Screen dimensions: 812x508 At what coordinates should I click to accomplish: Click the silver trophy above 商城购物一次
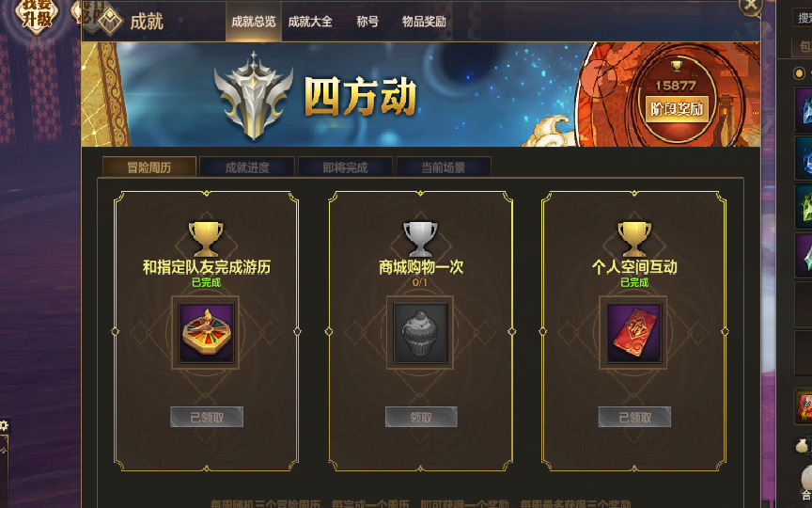420,239
